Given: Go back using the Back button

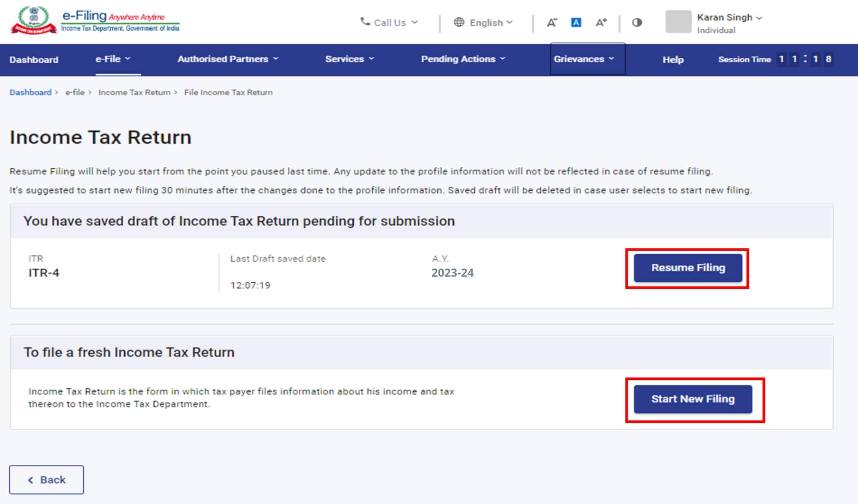Looking at the screenshot, I should (47, 480).
